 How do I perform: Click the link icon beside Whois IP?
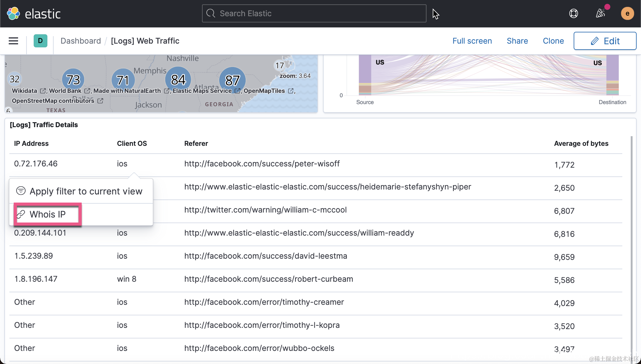[21, 214]
